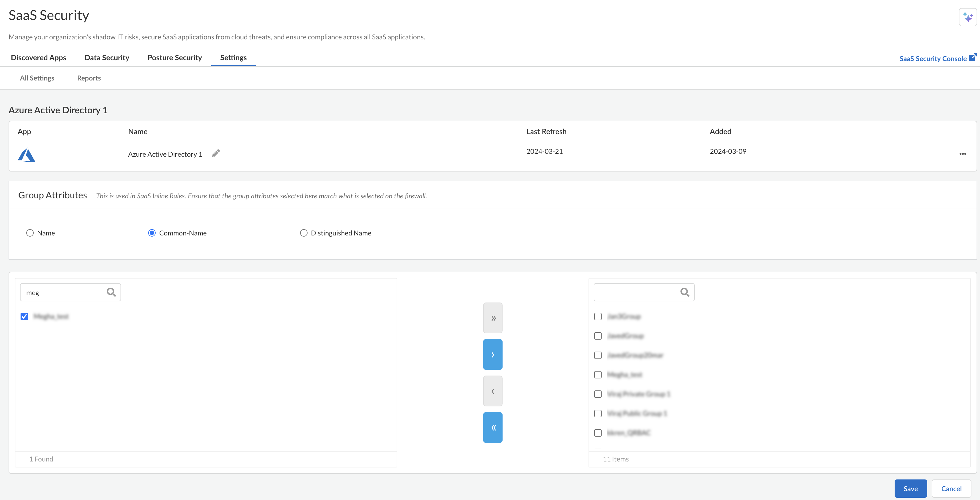Click the external link icon beside SaaS Security Console
The width and height of the screenshot is (980, 500).
coord(973,57)
